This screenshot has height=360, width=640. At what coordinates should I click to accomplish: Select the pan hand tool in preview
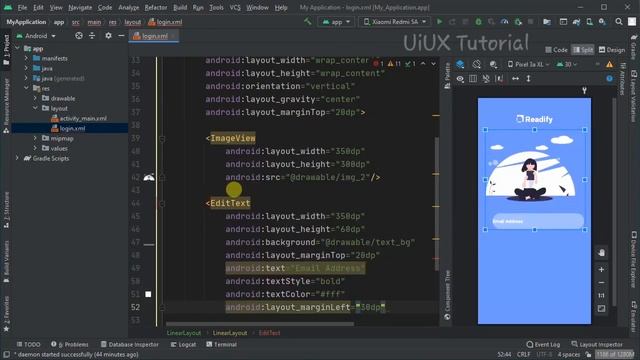coord(601,253)
